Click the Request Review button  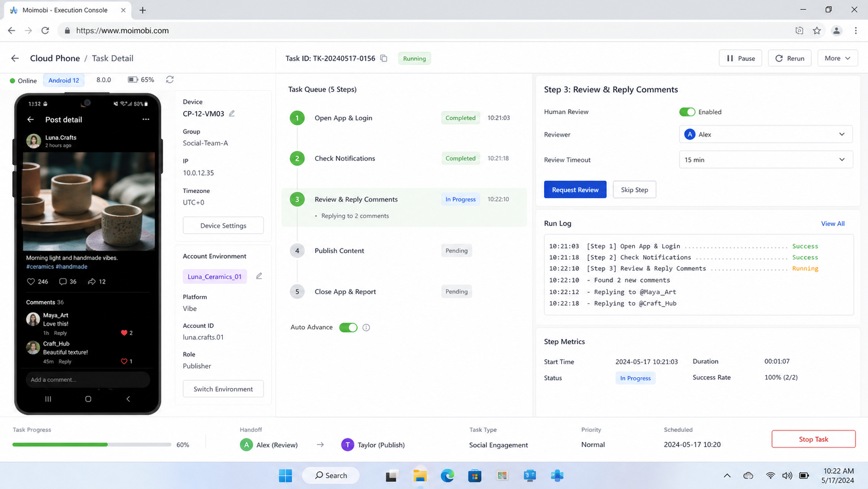click(x=575, y=190)
